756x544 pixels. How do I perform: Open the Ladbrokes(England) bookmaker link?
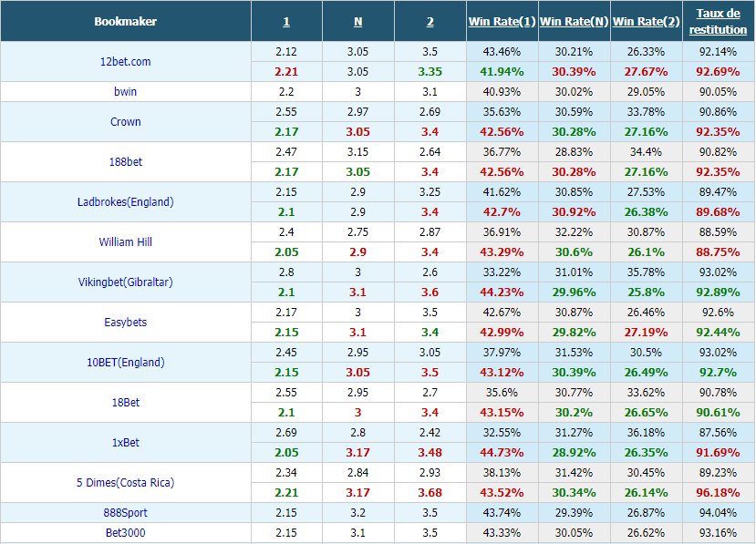[x=125, y=202]
